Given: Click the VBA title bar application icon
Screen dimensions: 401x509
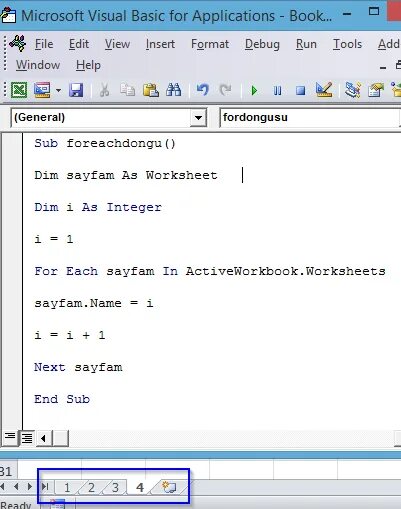Looking at the screenshot, I should (x=8, y=15).
